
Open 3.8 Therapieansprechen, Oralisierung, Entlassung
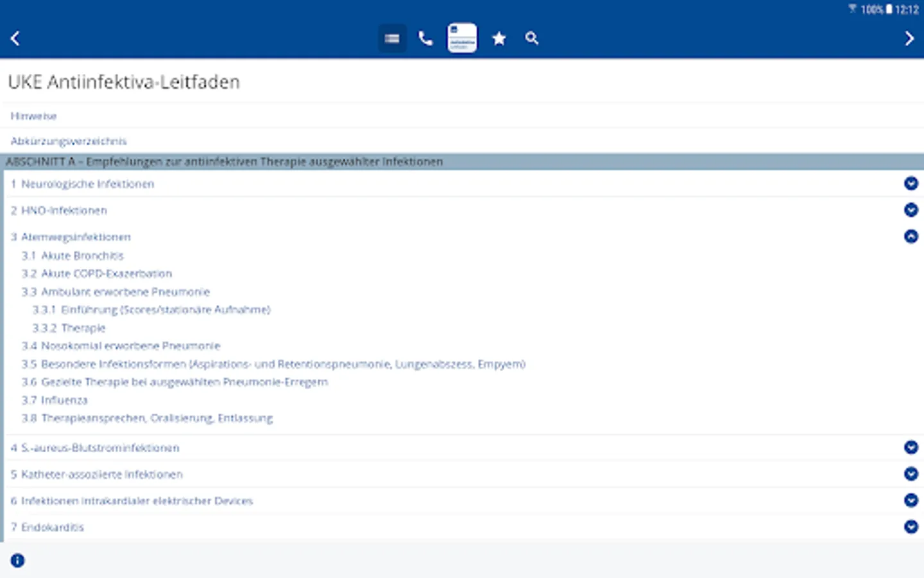pos(147,419)
